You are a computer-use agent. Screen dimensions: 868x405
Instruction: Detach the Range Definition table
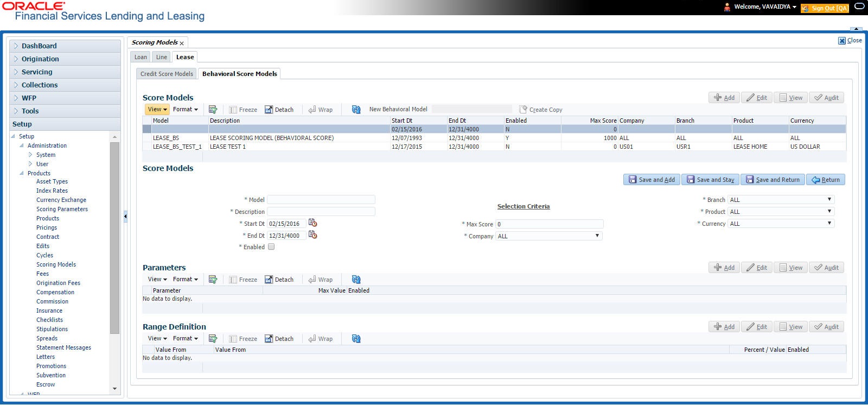(279, 339)
